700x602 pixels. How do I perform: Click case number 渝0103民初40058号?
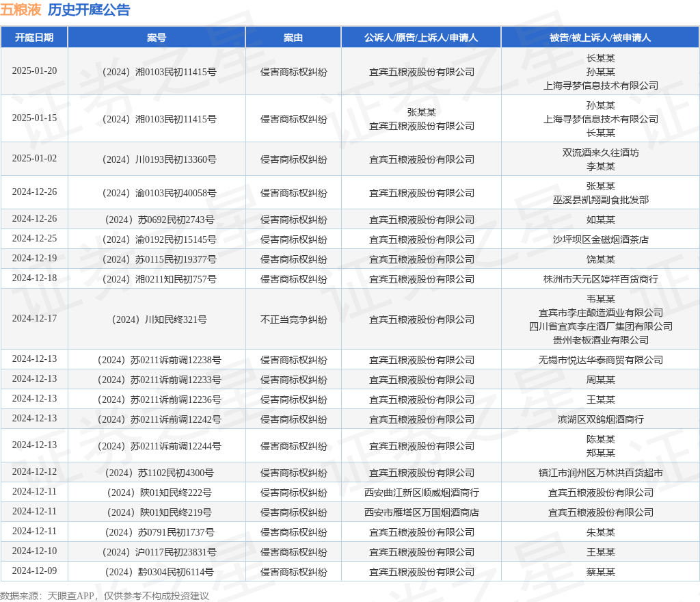coord(159,193)
